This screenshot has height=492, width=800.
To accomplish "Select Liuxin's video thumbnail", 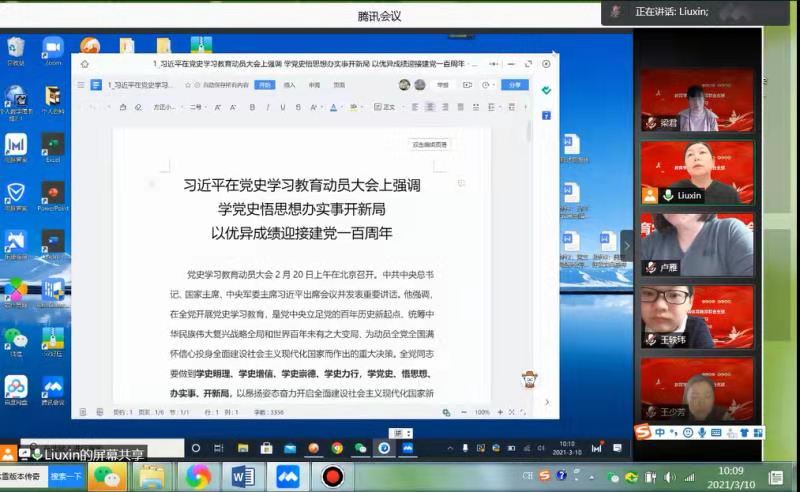I will coord(696,172).
